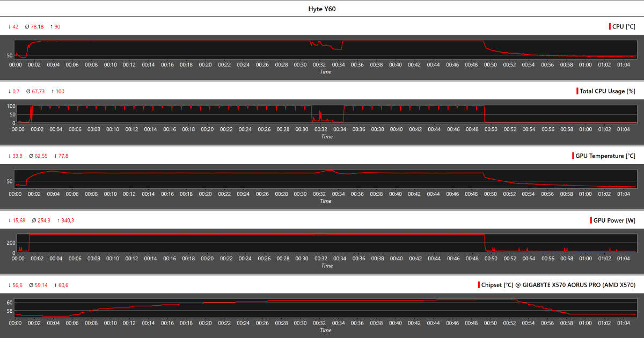Image resolution: width=644 pixels, height=338 pixels.
Task: Click the Hyte Y60 title
Action: (322, 9)
